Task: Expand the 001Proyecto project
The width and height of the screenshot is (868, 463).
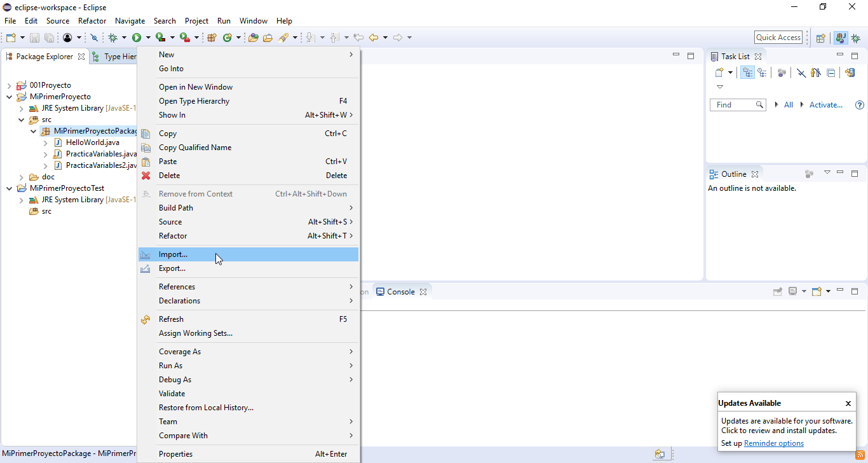Action: 8,85
